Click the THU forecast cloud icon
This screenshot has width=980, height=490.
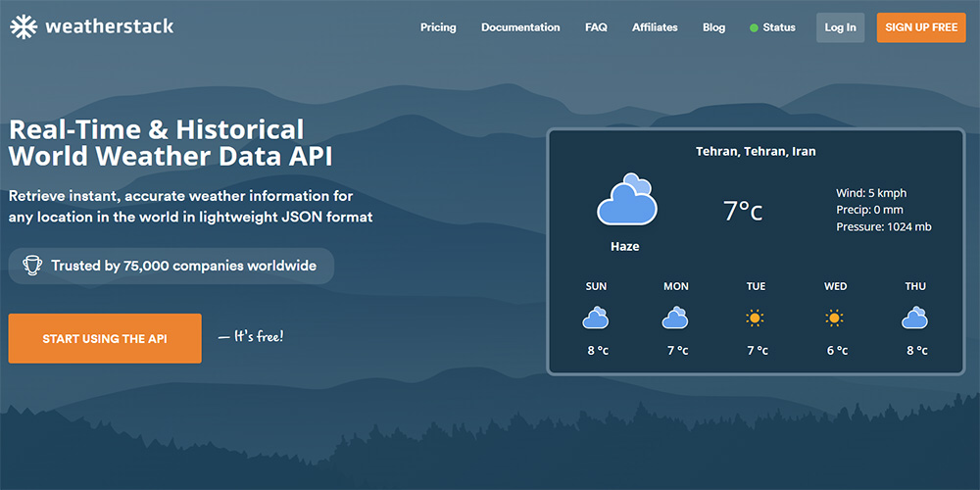pos(914,318)
